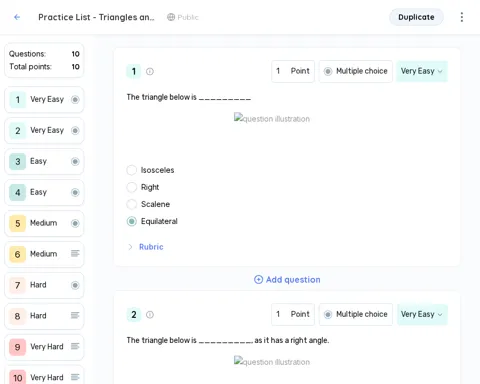The height and width of the screenshot is (384, 480).
Task: Click the info icon beside question 1 number
Action: click(150, 71)
